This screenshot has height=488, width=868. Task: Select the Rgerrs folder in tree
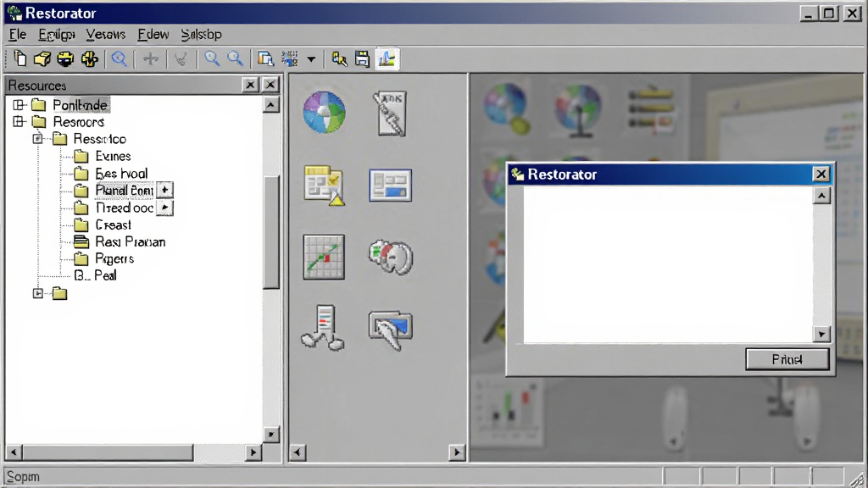coord(103,258)
